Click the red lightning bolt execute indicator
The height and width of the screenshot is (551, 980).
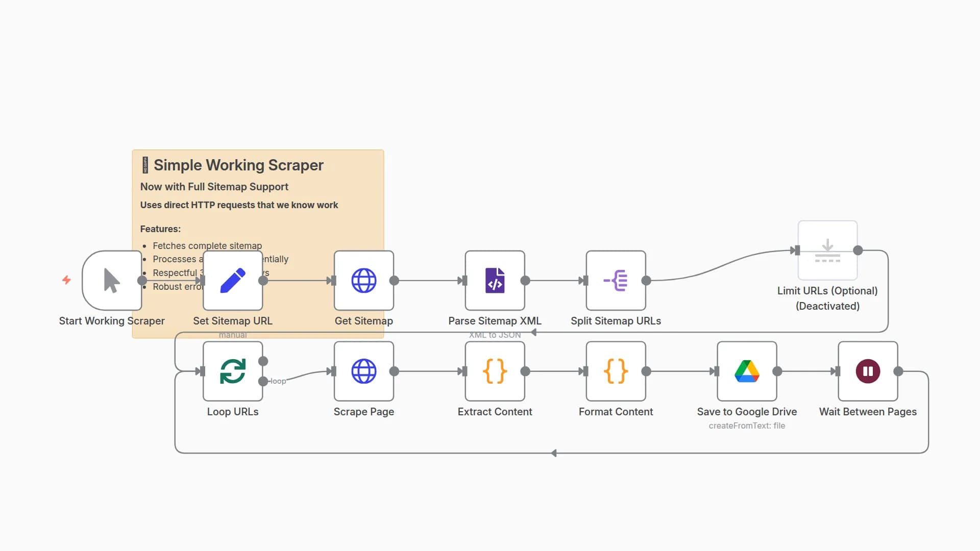(67, 280)
